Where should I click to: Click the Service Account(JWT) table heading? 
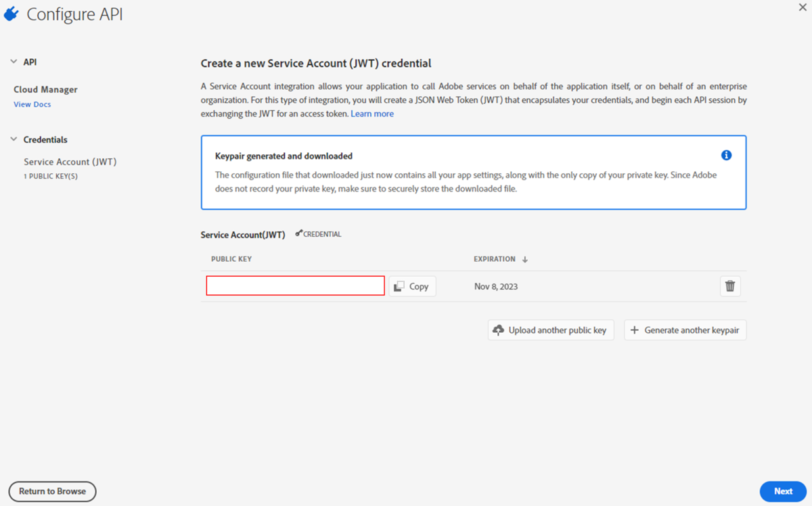pyautogui.click(x=243, y=235)
